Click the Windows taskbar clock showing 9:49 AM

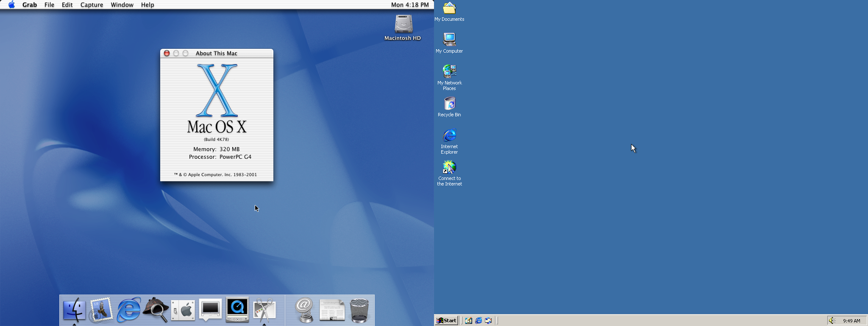click(851, 321)
